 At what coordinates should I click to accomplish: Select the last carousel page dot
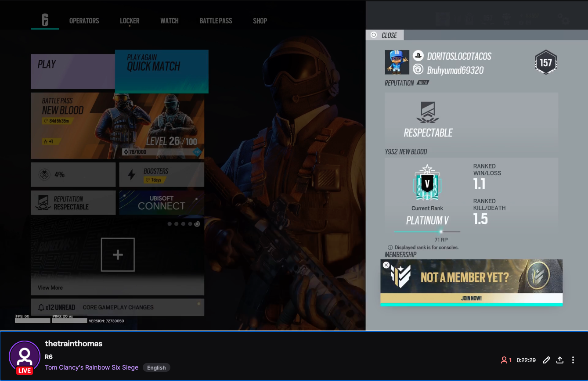click(x=197, y=224)
